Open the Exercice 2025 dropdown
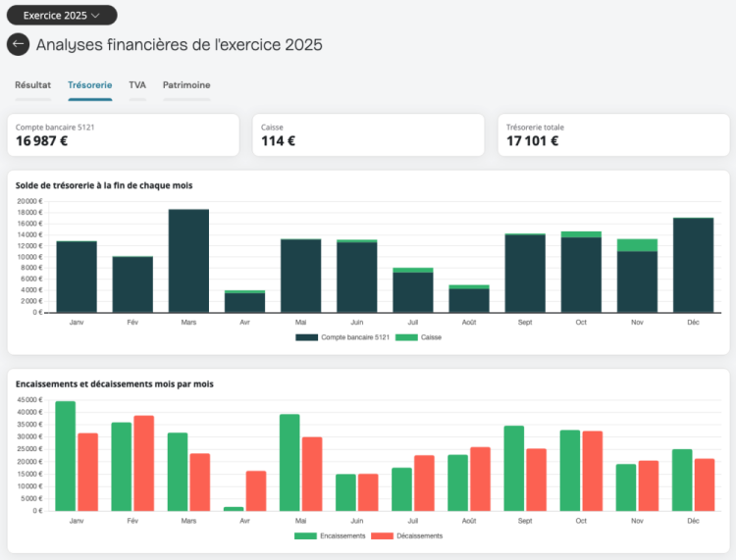This screenshot has width=736, height=560. click(62, 16)
